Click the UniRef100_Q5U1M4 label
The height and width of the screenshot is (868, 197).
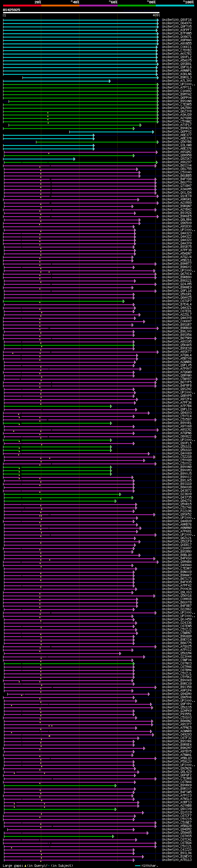(x=176, y=653)
